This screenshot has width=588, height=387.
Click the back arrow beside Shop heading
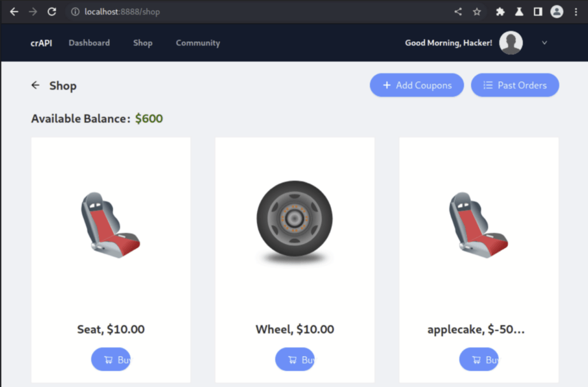36,86
